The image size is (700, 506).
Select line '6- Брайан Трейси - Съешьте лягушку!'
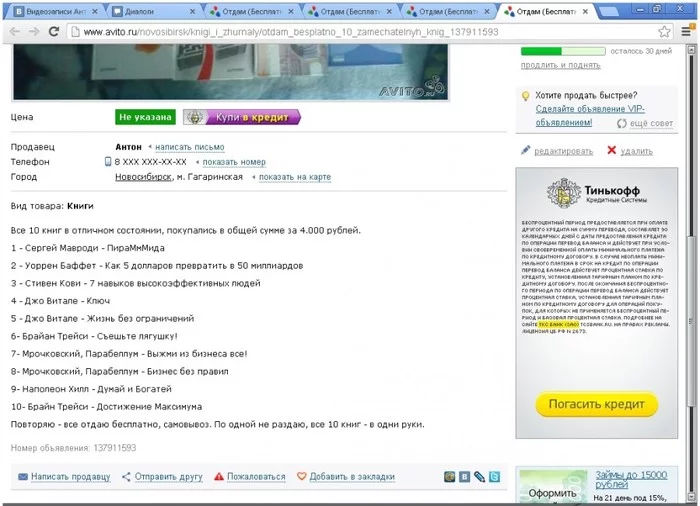pyautogui.click(x=94, y=336)
